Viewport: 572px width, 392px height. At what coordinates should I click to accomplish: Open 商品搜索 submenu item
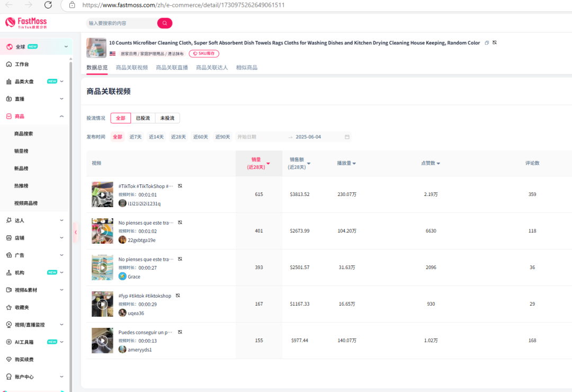[x=23, y=133]
